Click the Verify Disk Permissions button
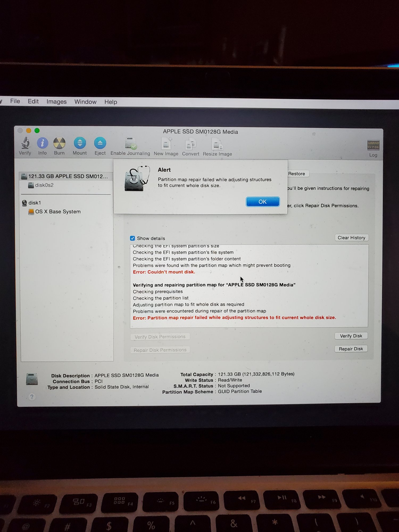The width and height of the screenshot is (399, 532). pyautogui.click(x=160, y=337)
